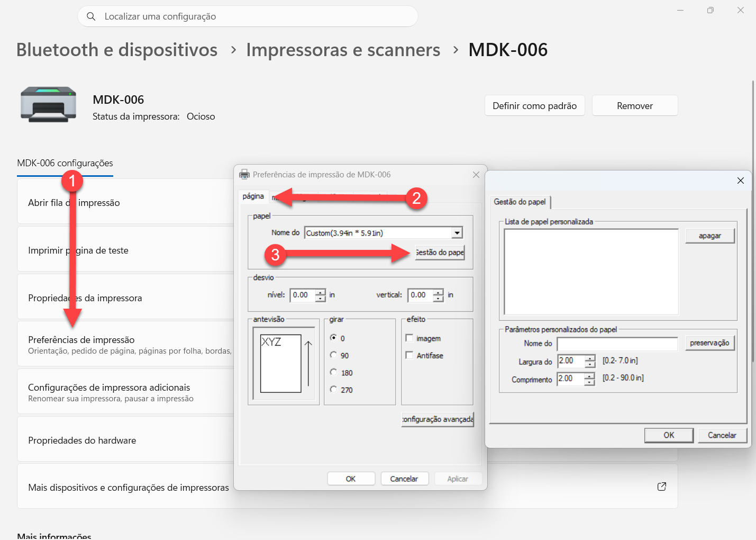Open Propriedades do hardware
This screenshot has height=540, width=756.
click(125, 439)
